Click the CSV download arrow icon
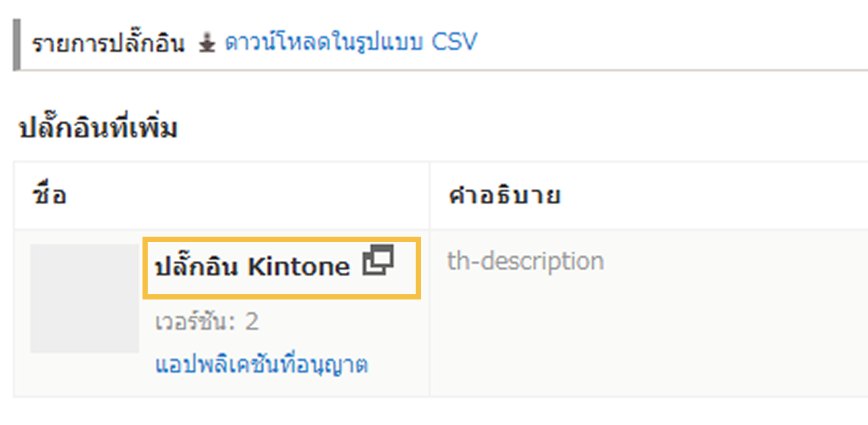The width and height of the screenshot is (868, 425). (x=207, y=44)
